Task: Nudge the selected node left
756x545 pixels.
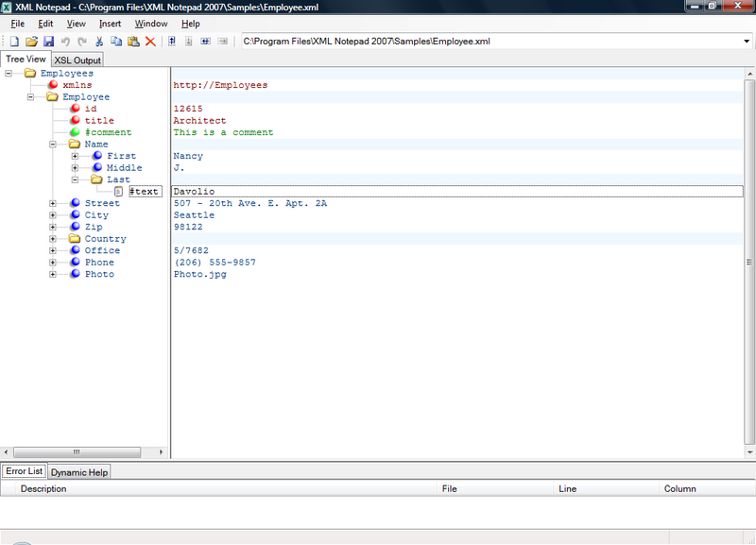Action: (204, 41)
